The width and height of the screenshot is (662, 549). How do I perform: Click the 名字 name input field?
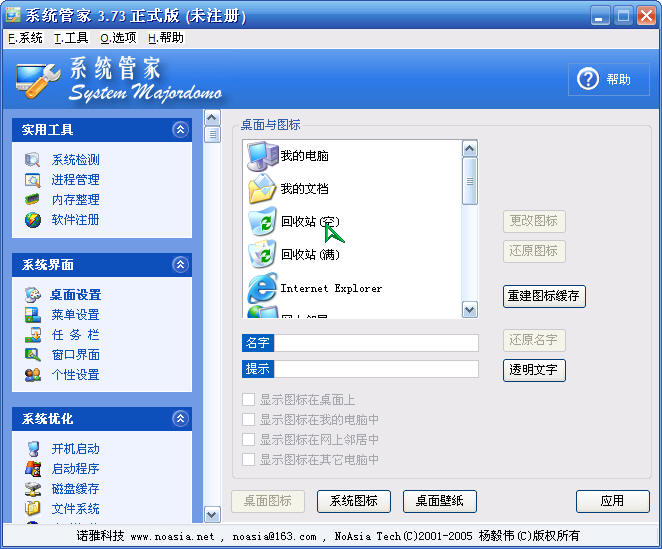tap(376, 343)
